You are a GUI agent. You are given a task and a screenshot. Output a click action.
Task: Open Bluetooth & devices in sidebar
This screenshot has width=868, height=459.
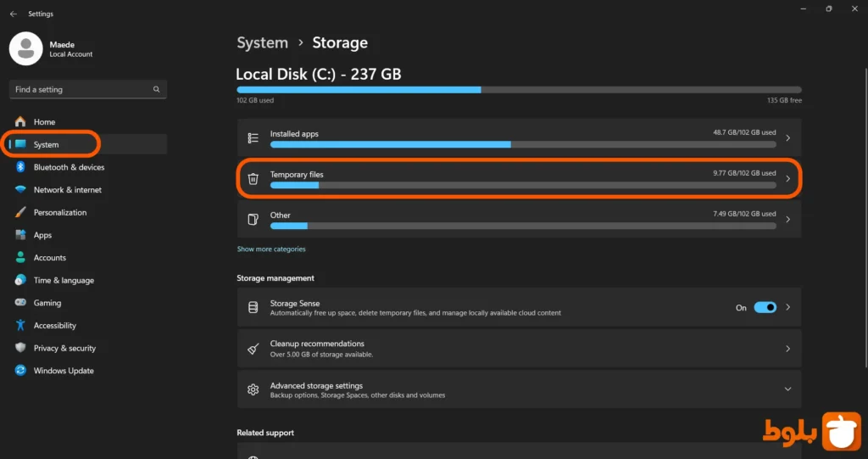click(x=69, y=167)
